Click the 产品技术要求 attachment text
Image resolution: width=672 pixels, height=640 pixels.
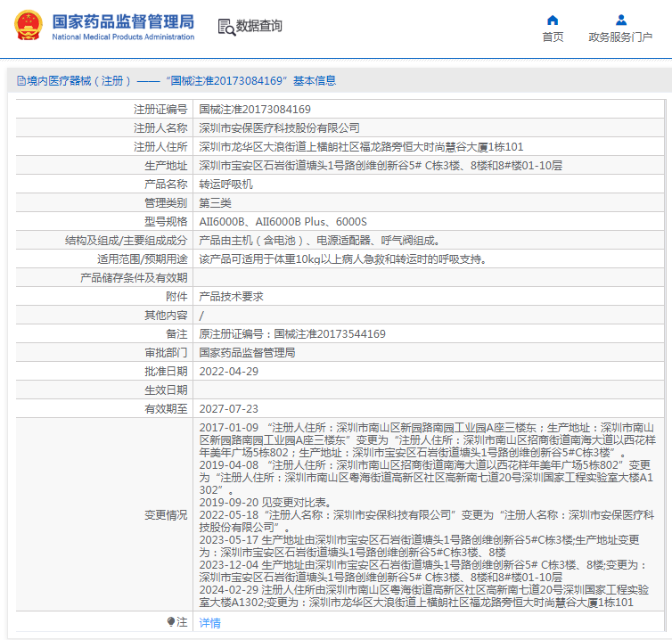coord(231,297)
